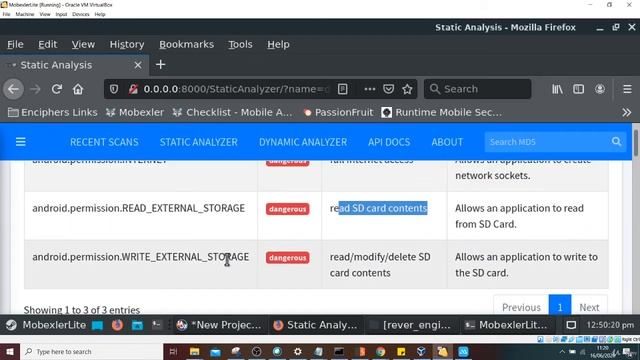The width and height of the screenshot is (640, 360).
Task: Open the ABOUT page
Action: point(447,142)
